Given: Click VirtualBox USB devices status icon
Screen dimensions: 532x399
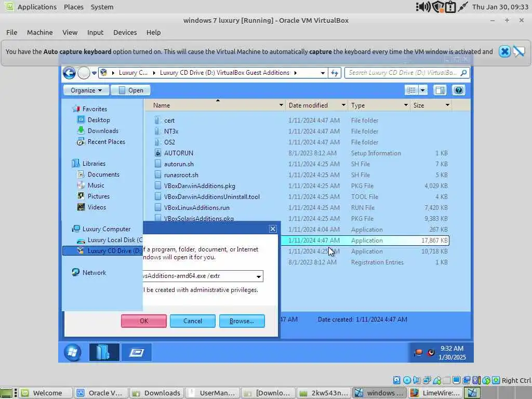Looking at the screenshot, I should click(x=437, y=380).
